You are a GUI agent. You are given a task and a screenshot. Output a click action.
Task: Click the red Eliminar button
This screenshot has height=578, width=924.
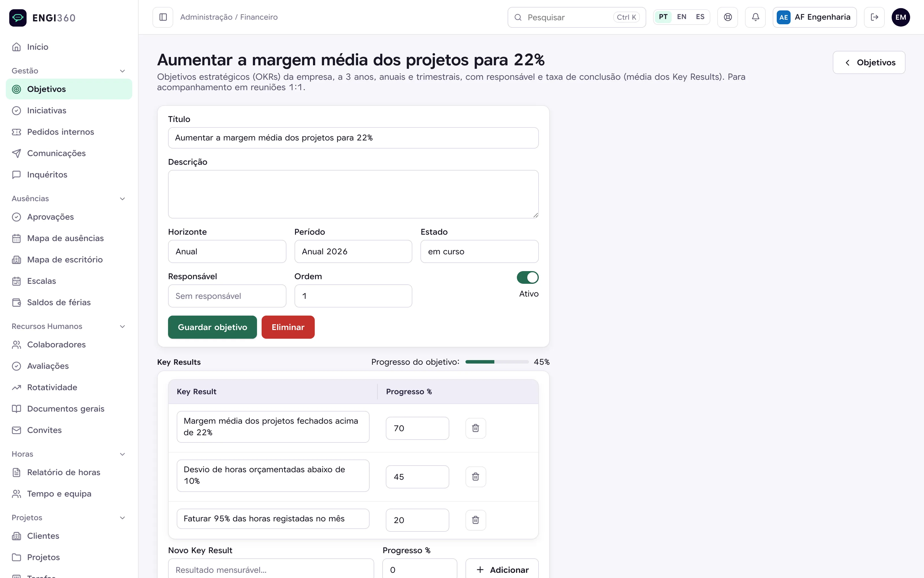pyautogui.click(x=288, y=327)
